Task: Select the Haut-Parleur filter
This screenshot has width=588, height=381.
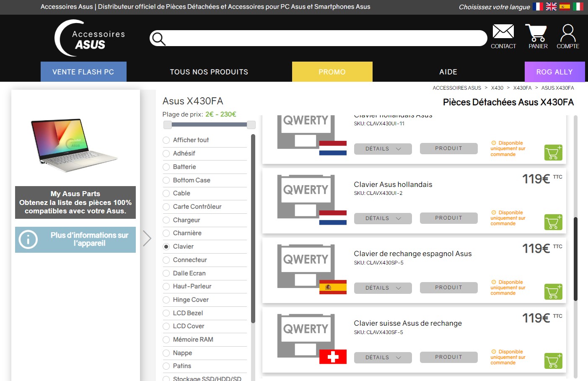Action: coord(166,286)
